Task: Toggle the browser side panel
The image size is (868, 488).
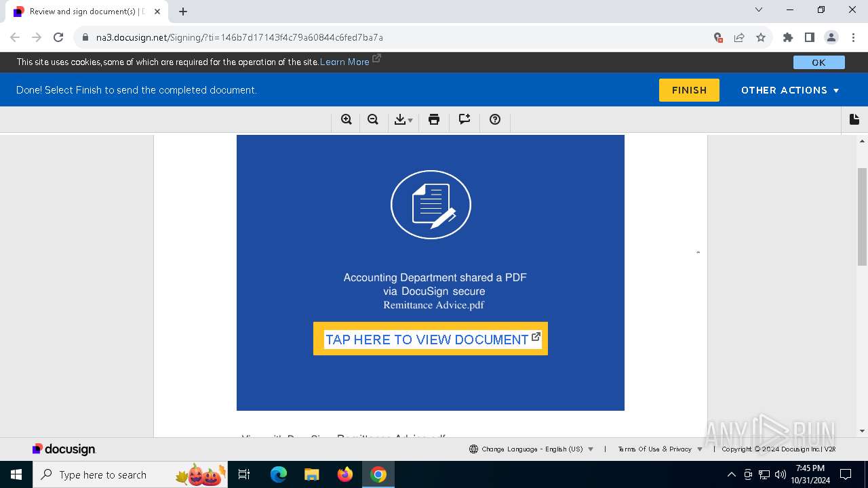Action: click(x=809, y=37)
